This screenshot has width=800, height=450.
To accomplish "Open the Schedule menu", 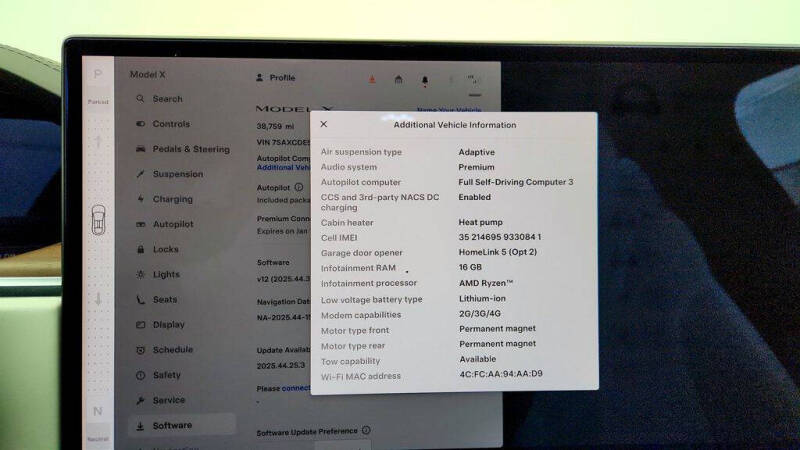I will click(x=172, y=350).
